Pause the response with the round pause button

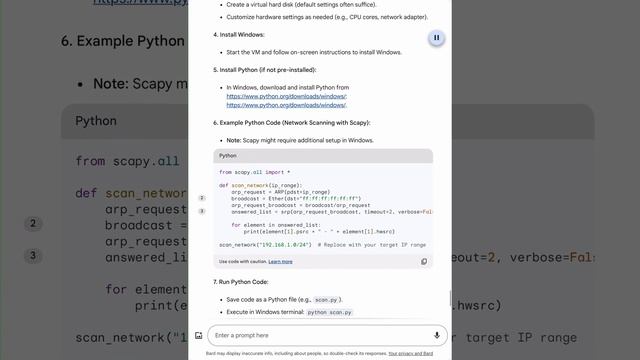(x=436, y=38)
